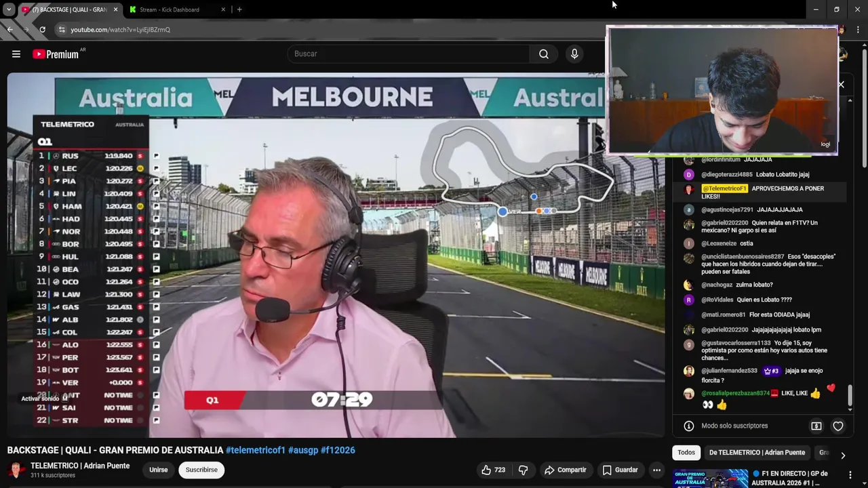
Task: Click @gabriel0202200 message about F1TV
Action: (761, 226)
